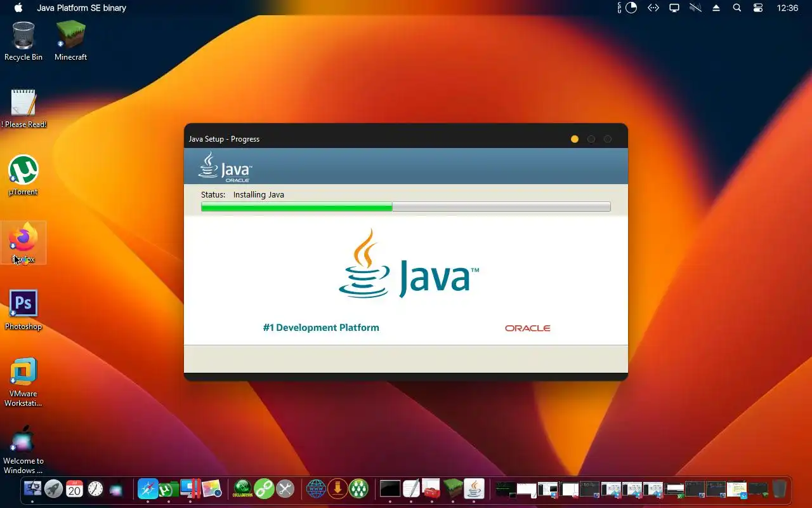Open Spotlight search magnifier icon
This screenshot has width=812, height=508.
[x=737, y=8]
